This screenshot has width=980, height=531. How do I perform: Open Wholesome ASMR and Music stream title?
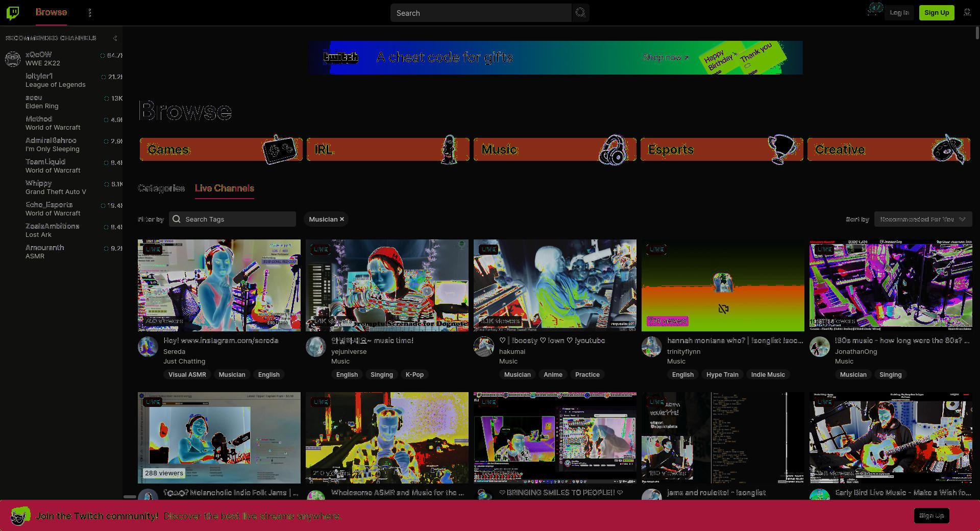(398, 493)
